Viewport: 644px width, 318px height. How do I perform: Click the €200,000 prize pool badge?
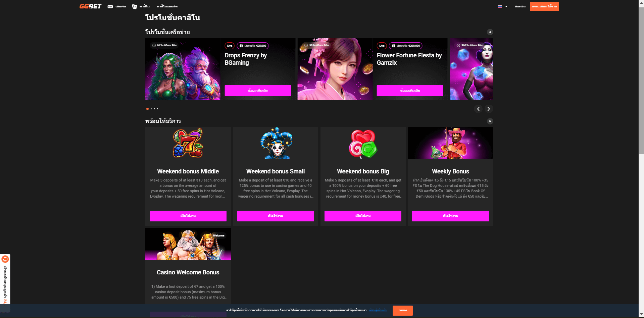coord(405,46)
